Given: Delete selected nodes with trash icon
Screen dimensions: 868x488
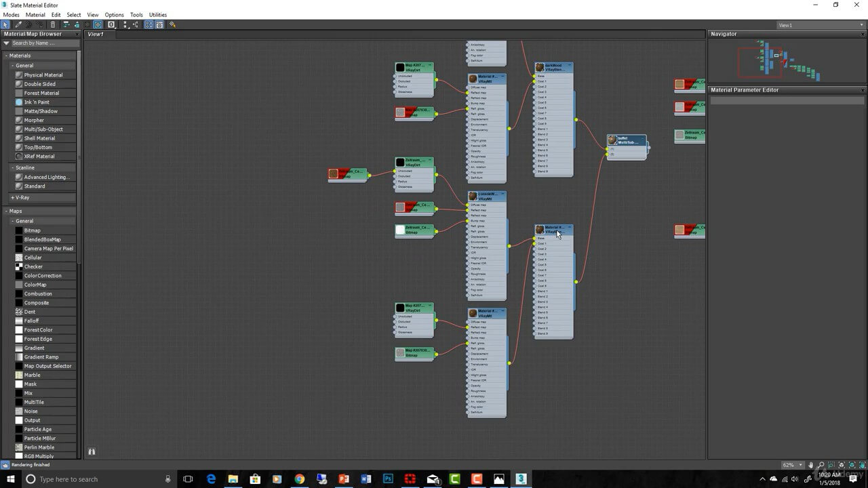Looking at the screenshot, I should (52, 24).
